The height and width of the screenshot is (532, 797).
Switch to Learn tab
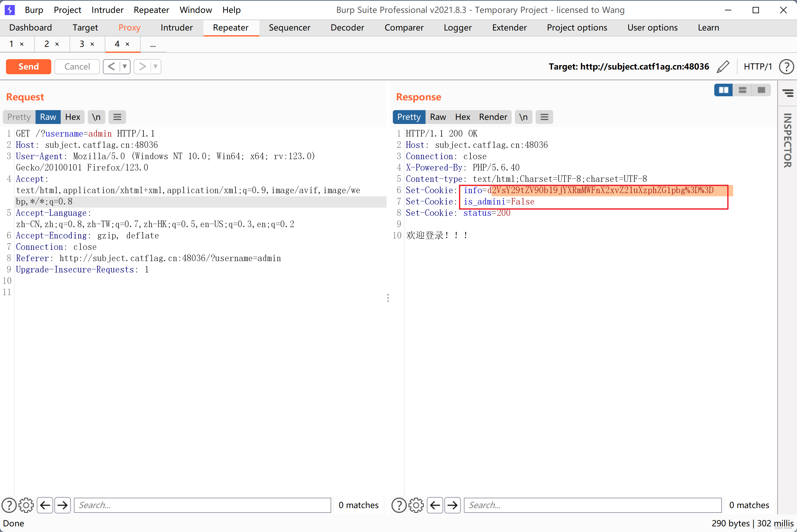coord(708,27)
